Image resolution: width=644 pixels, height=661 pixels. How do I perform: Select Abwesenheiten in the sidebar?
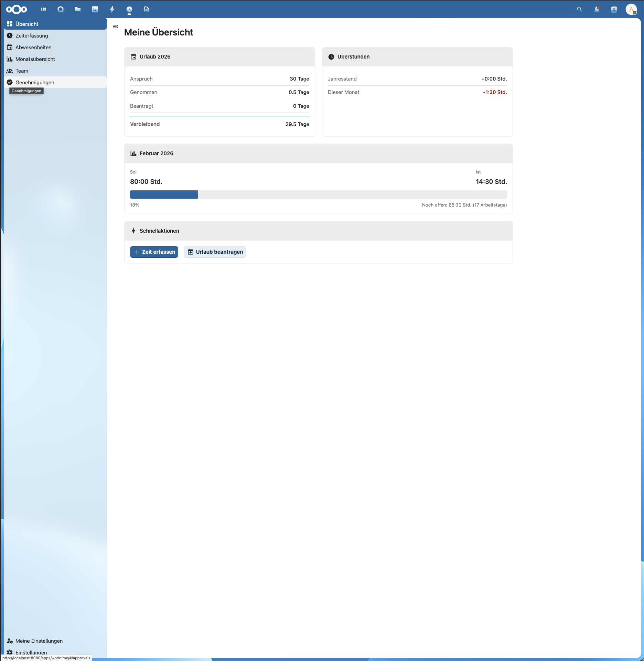coord(33,47)
